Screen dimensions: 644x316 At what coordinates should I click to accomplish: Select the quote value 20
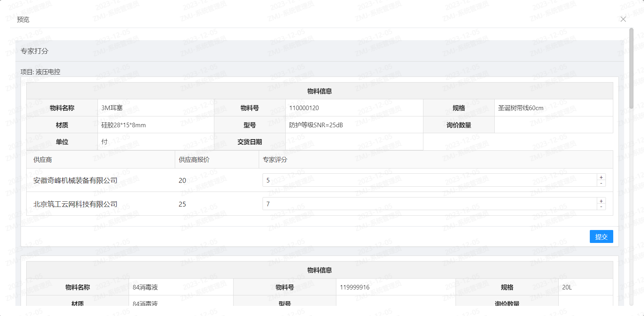[182, 180]
